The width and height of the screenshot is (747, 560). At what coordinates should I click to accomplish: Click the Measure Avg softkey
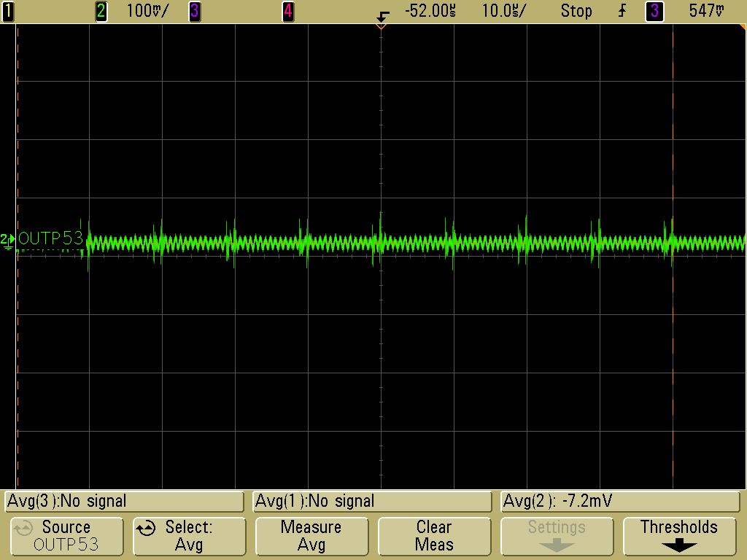pyautogui.click(x=311, y=536)
